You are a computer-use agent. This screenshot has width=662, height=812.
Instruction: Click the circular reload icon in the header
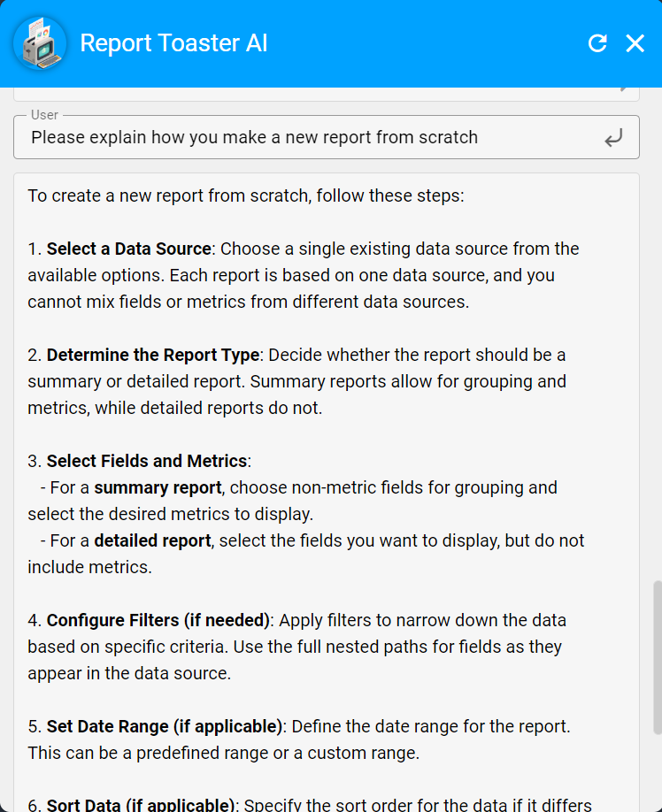pos(598,42)
